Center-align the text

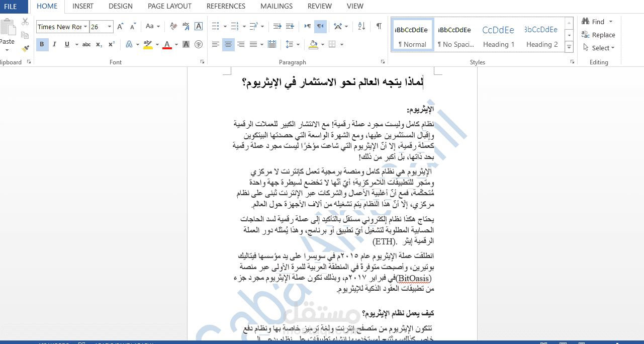click(228, 44)
